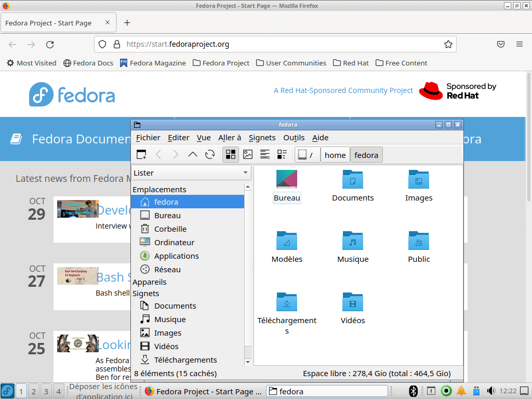
Task: Select fedora home in Emplacements sidebar
Action: coord(188,202)
